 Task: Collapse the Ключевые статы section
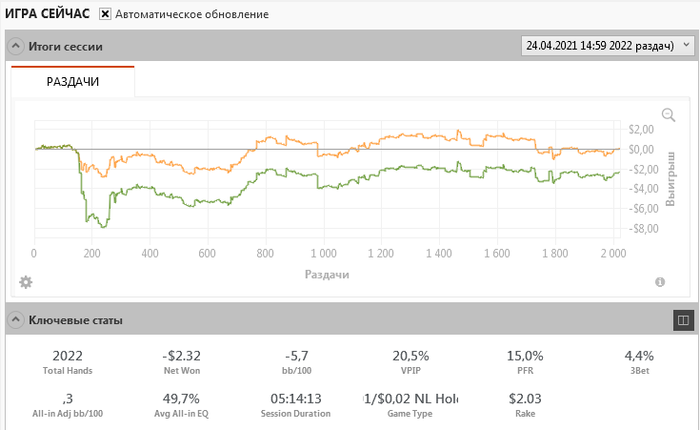coord(15,320)
